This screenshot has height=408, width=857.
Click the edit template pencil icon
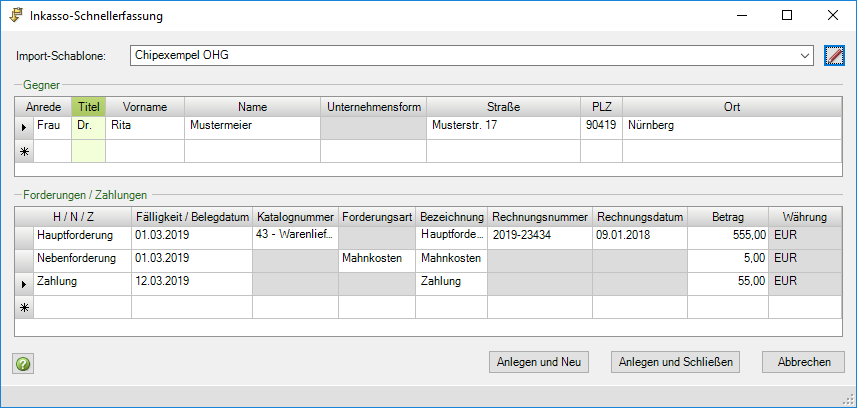pyautogui.click(x=834, y=55)
